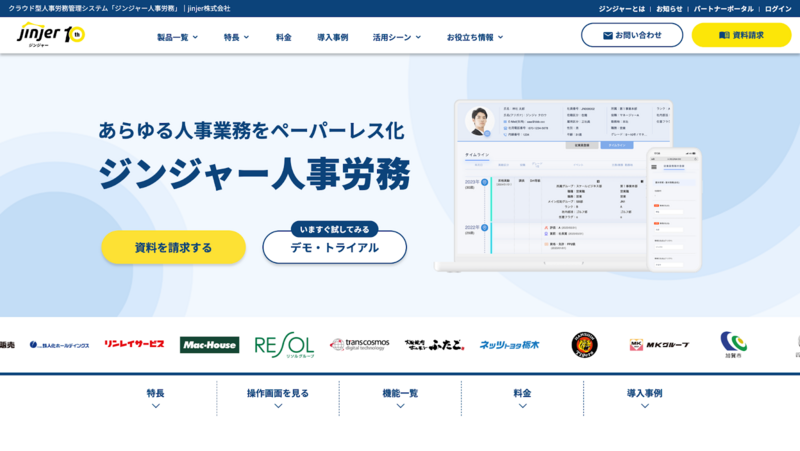Click the RESOL group logo
The width and height of the screenshot is (800, 451).
click(x=284, y=345)
